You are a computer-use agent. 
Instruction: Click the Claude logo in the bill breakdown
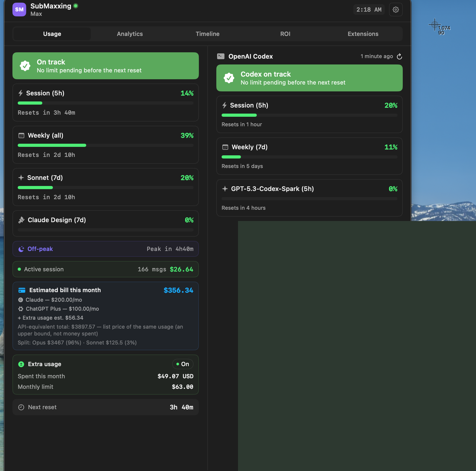pyautogui.click(x=20, y=300)
